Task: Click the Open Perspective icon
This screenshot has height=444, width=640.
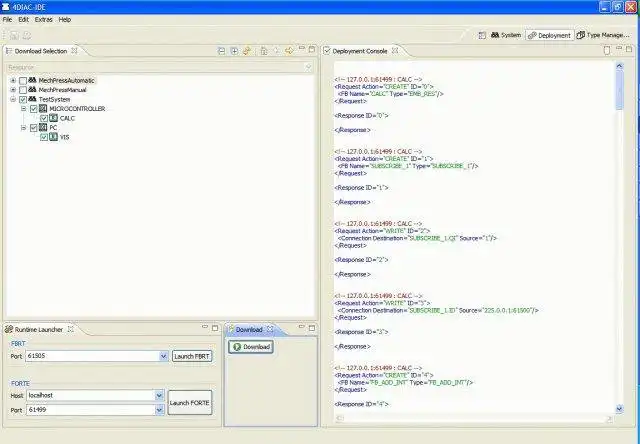Action: [482, 36]
